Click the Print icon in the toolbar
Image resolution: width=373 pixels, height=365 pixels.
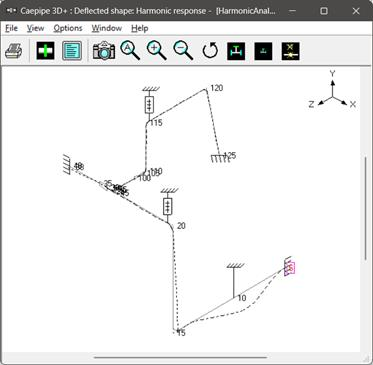pos(14,51)
